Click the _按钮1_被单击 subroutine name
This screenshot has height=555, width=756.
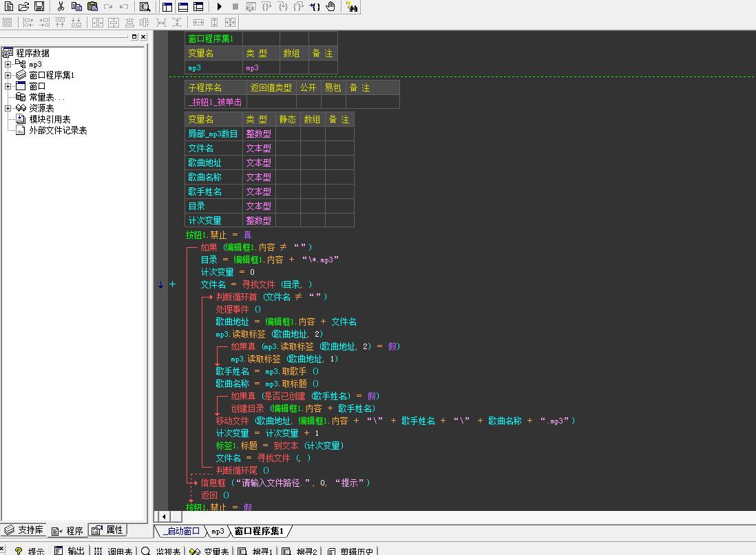pos(216,102)
